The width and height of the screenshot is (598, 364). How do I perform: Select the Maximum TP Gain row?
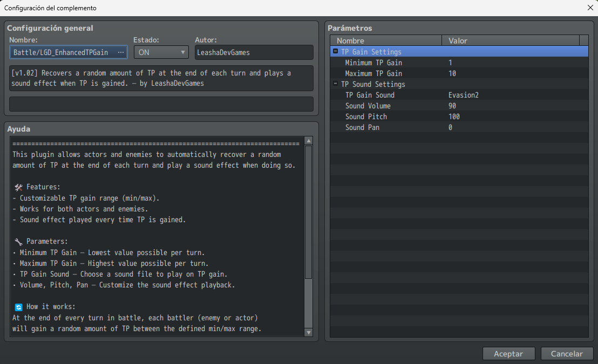coord(459,73)
